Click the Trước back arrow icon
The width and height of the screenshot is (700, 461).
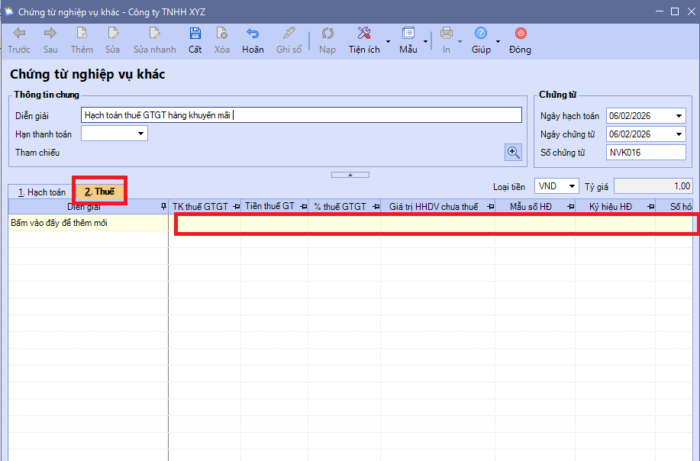(18, 34)
